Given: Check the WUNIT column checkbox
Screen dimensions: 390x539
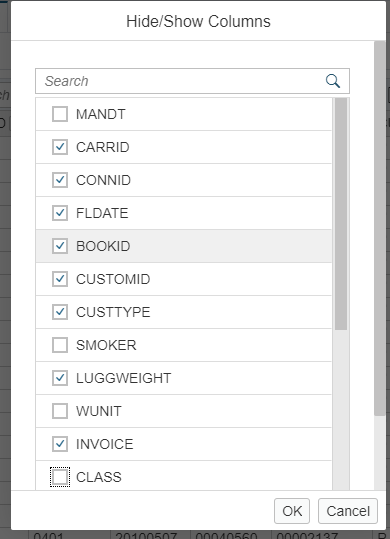Looking at the screenshot, I should [60, 411].
